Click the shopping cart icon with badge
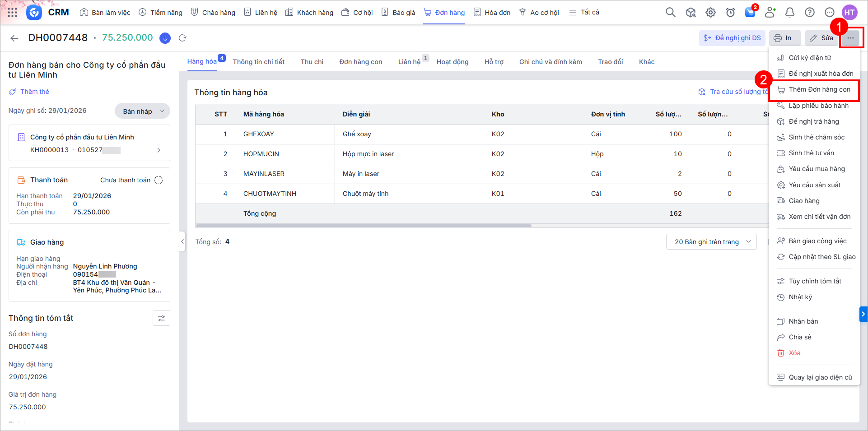This screenshot has height=431, width=868. (x=750, y=13)
